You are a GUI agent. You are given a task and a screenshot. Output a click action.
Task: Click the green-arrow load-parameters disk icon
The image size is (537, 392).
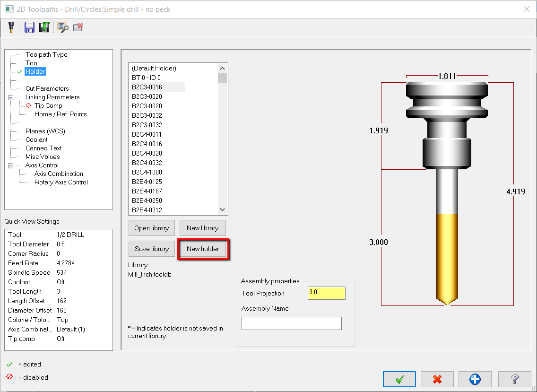click(x=44, y=27)
